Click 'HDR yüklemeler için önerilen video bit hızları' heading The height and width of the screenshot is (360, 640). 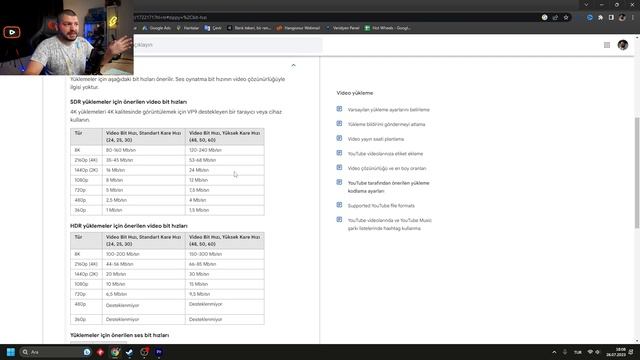(129, 226)
